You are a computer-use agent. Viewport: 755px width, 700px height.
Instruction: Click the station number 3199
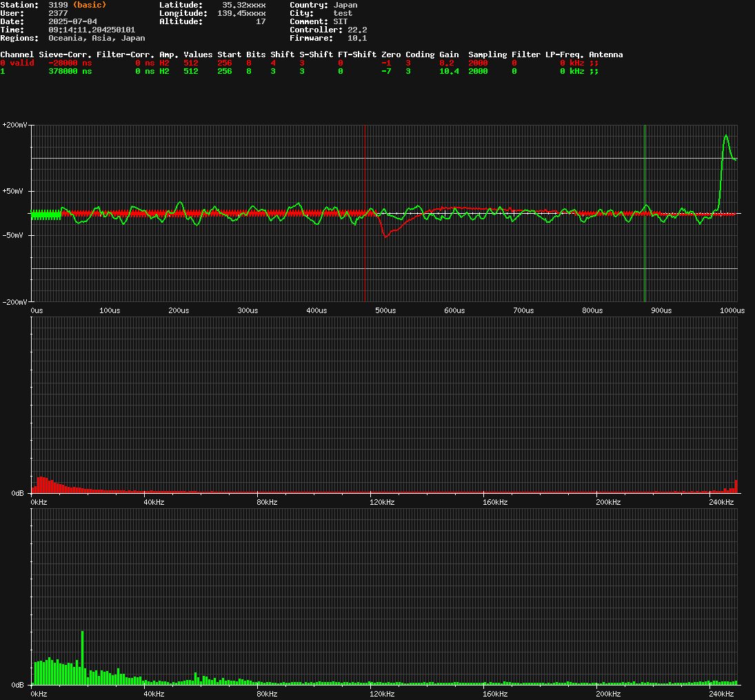58,5
